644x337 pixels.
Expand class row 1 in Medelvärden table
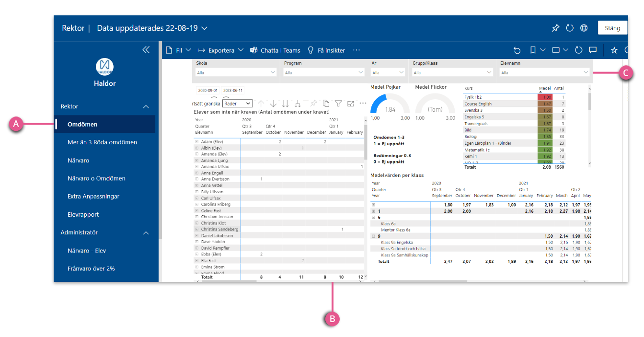(373, 211)
